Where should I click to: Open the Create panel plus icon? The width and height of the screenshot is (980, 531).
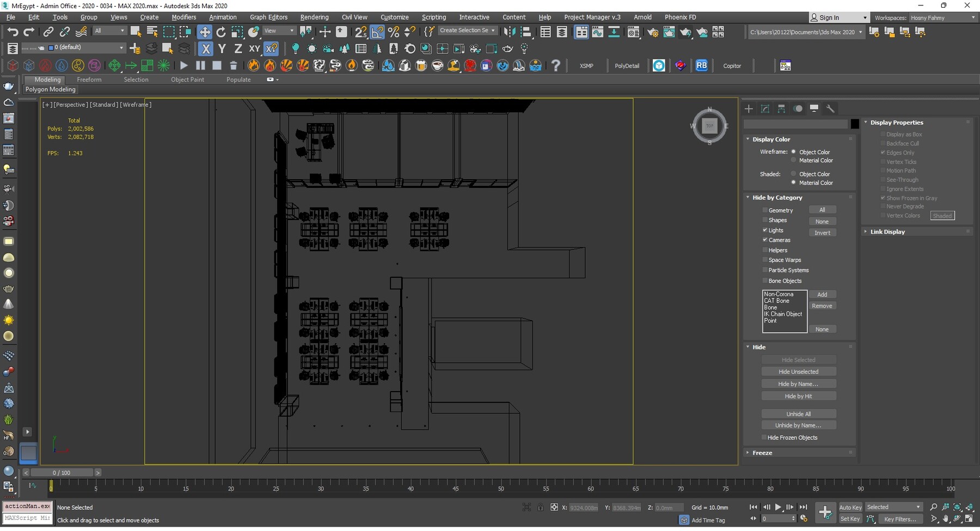coord(749,109)
